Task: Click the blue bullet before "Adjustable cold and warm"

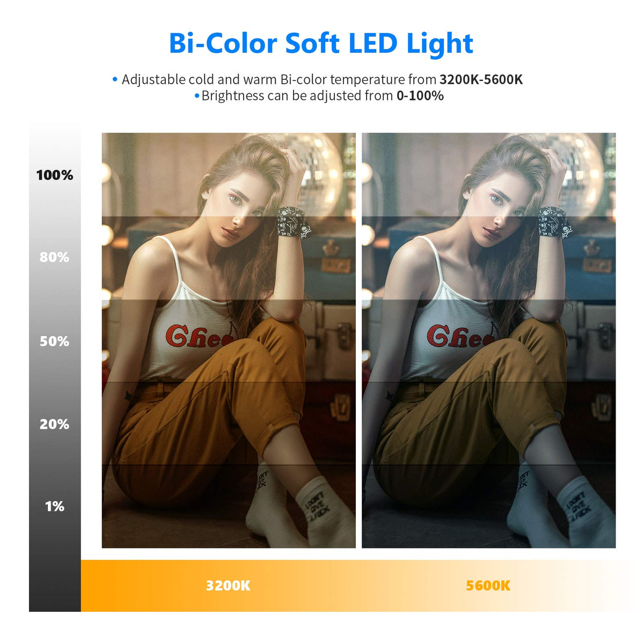Action: click(x=115, y=80)
